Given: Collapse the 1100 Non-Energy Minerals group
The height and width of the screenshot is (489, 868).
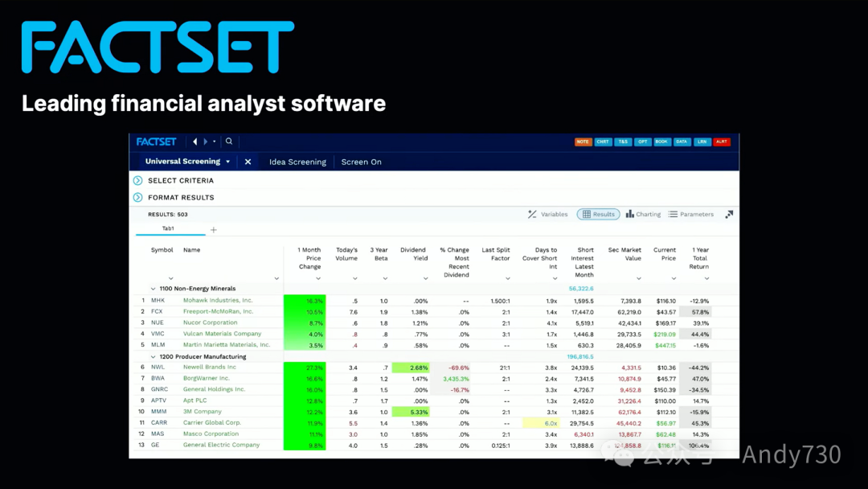Looking at the screenshot, I should 154,289.
